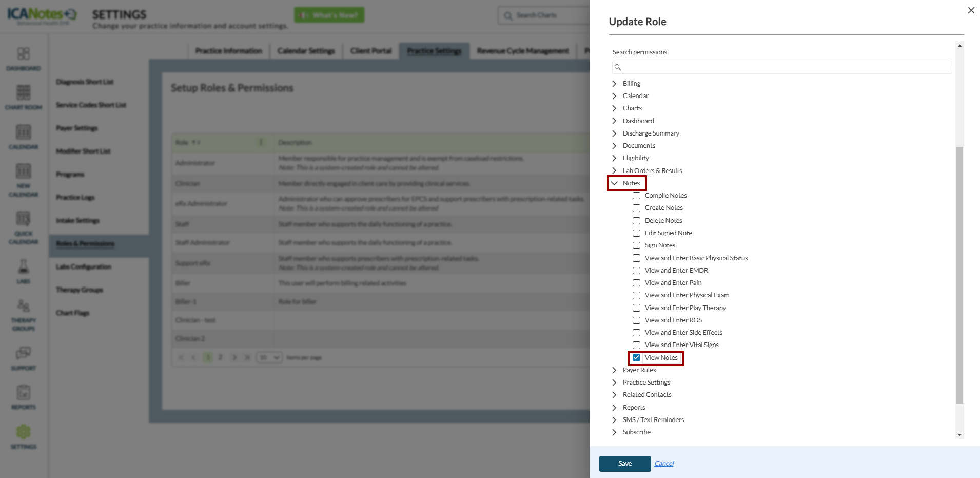Expand the Discharge Summary group
The image size is (980, 478).
coord(614,133)
